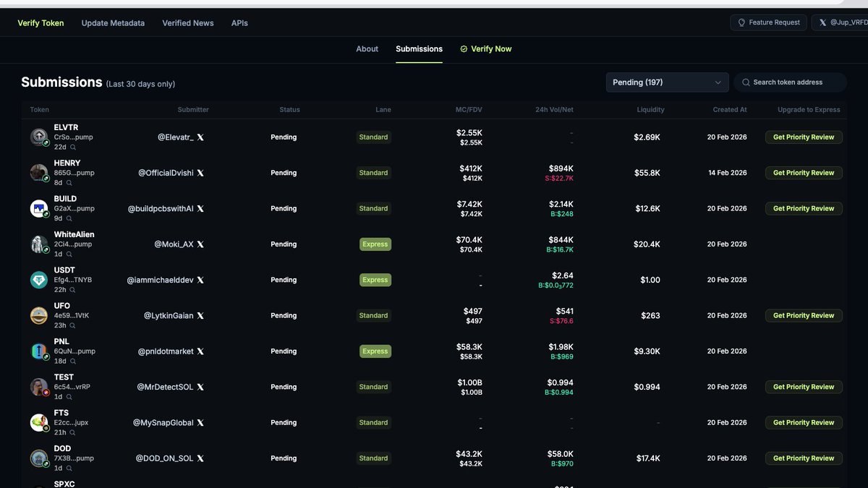This screenshot has height=488, width=868.
Task: Click the Feature Request button
Action: click(768, 22)
